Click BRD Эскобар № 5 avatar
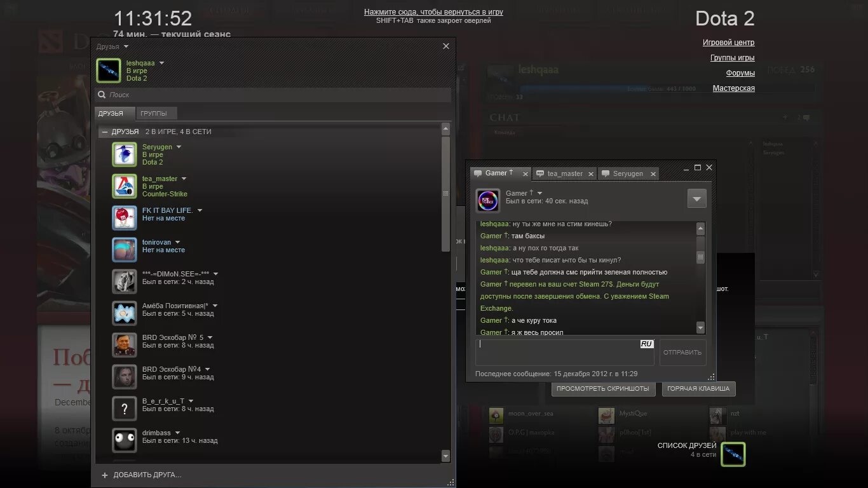 [x=125, y=345]
